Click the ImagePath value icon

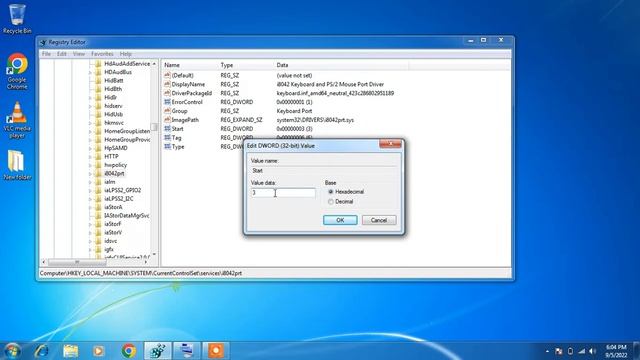(167, 120)
